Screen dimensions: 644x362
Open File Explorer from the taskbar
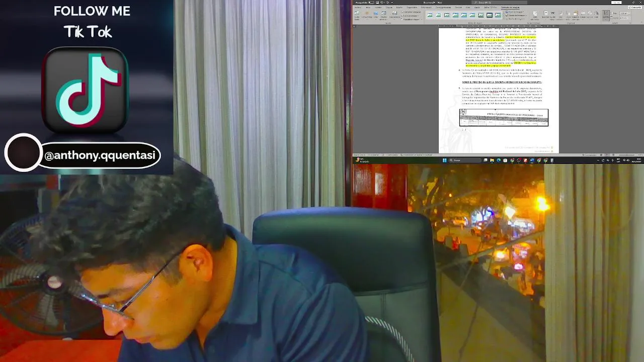click(x=492, y=160)
